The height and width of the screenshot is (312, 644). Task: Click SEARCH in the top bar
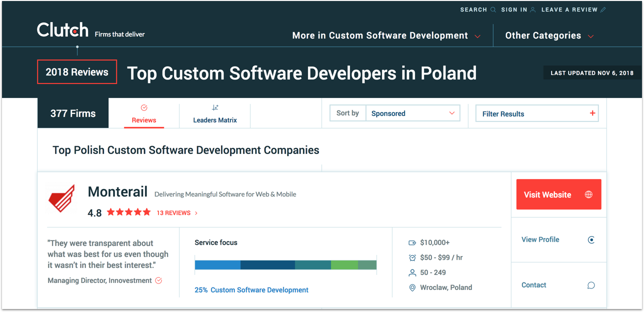pos(473,9)
